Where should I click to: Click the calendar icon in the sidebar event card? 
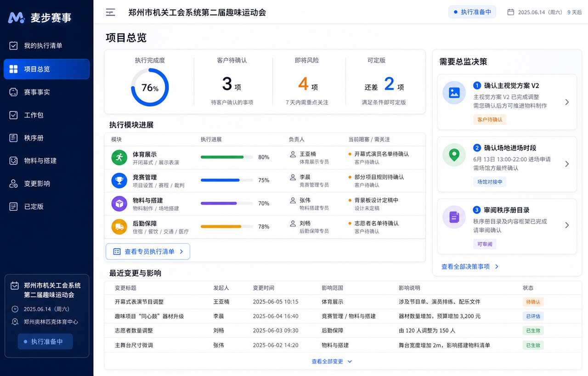click(x=15, y=286)
